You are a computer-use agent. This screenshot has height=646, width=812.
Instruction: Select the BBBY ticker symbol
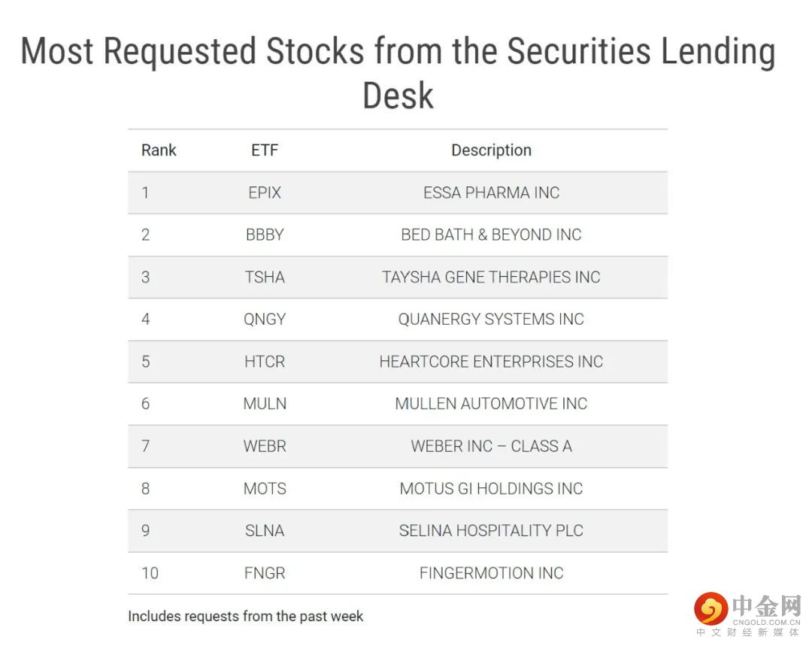[265, 235]
